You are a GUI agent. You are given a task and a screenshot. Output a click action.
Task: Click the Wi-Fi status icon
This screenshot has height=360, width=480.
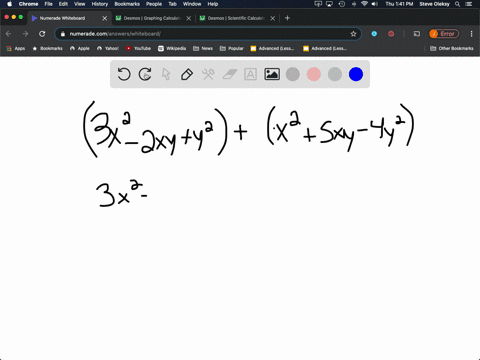pos(364,4)
